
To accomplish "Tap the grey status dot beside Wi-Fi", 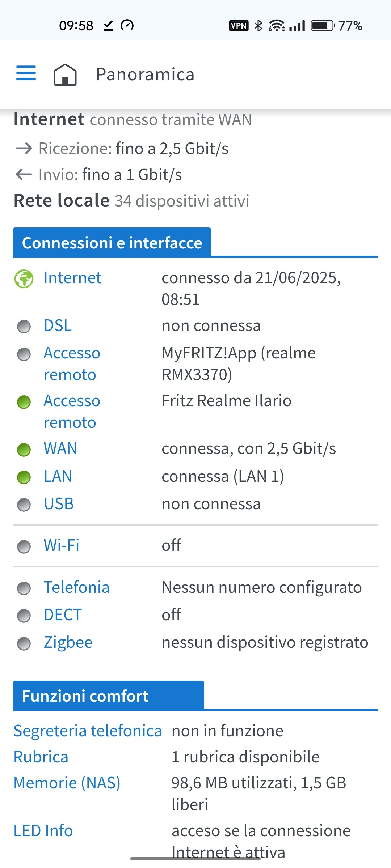I will click(24, 546).
